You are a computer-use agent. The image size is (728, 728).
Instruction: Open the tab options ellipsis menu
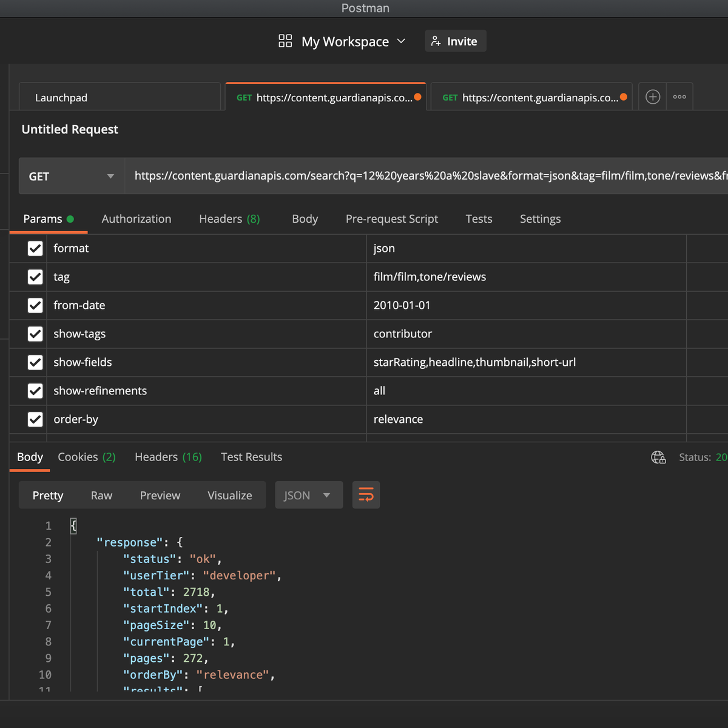tap(679, 97)
